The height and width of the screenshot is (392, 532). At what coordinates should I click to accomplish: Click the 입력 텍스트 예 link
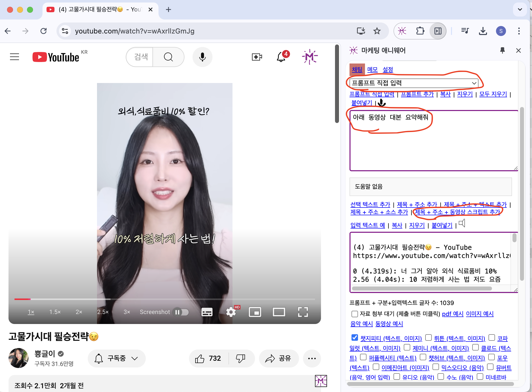click(367, 225)
